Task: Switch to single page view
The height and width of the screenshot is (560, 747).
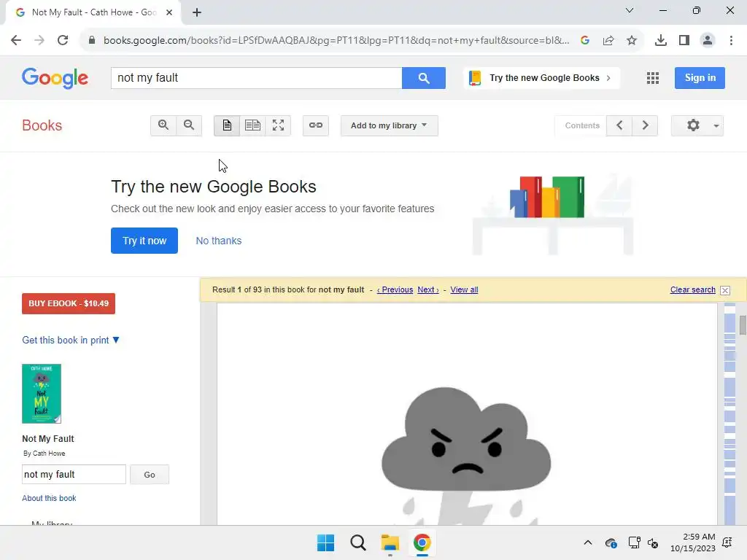Action: [x=227, y=125]
